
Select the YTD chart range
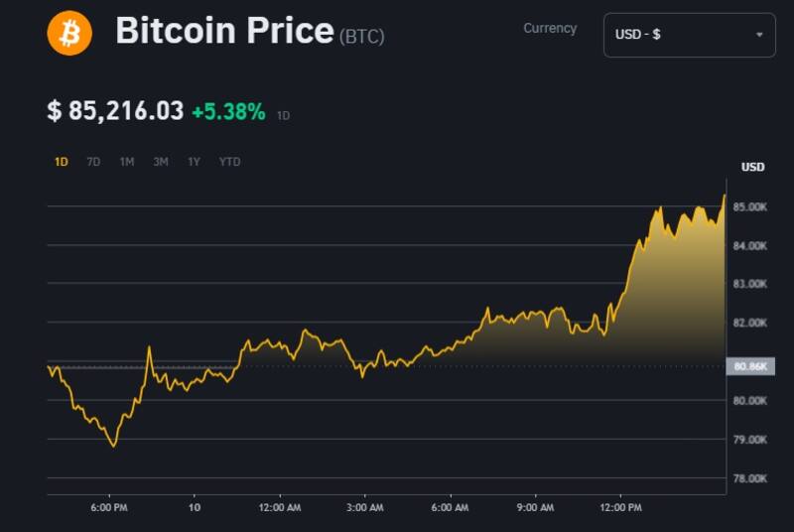(229, 162)
